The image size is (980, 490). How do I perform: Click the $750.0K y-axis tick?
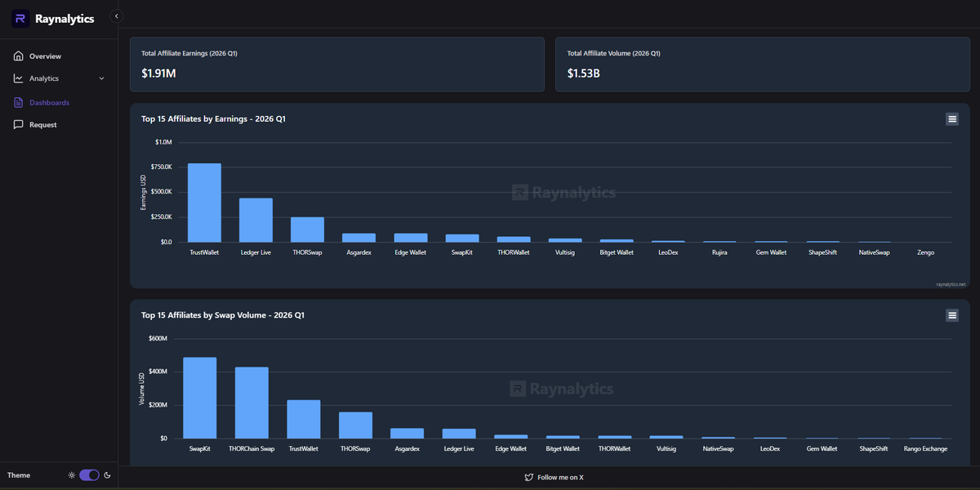(163, 167)
